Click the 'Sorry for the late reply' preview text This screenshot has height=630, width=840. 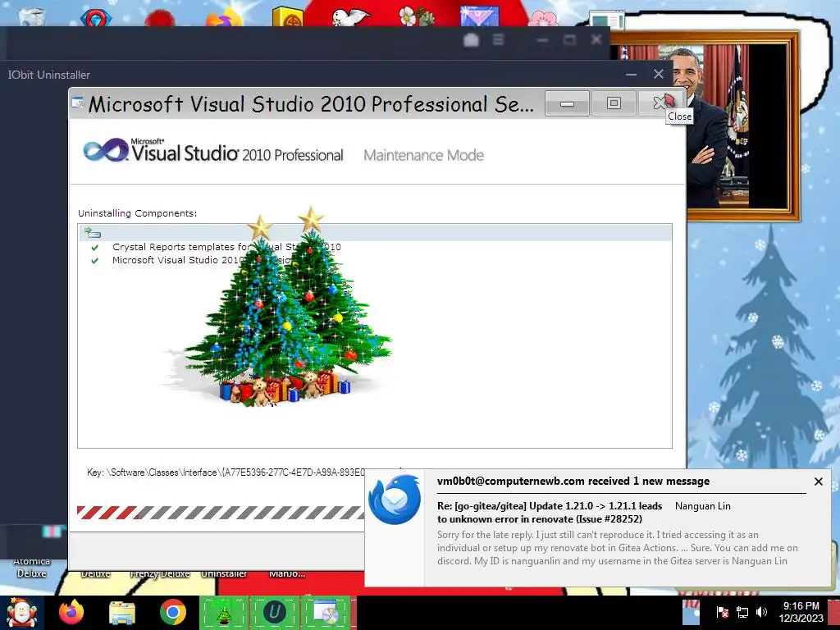(617, 547)
